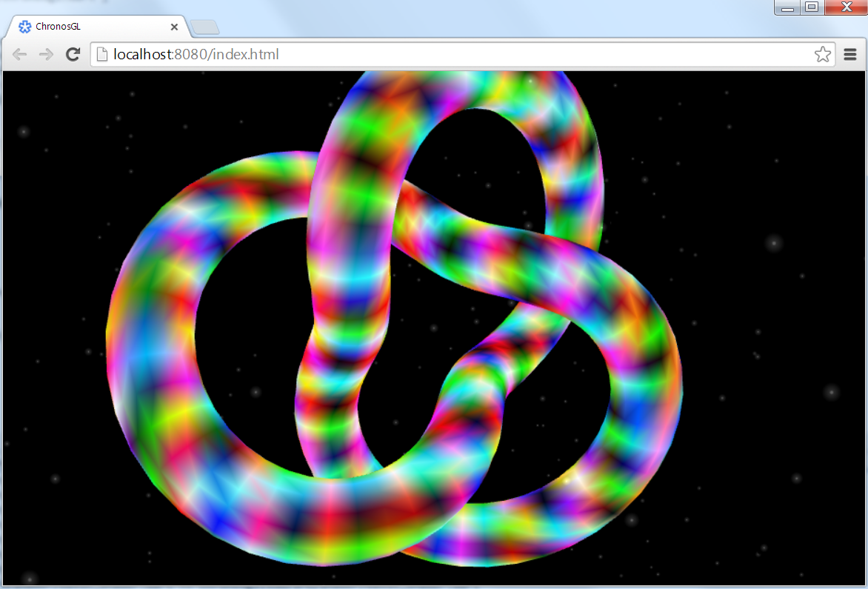Click the ChronosGL favicon on the tab
This screenshot has height=589, width=868.
pos(24,27)
